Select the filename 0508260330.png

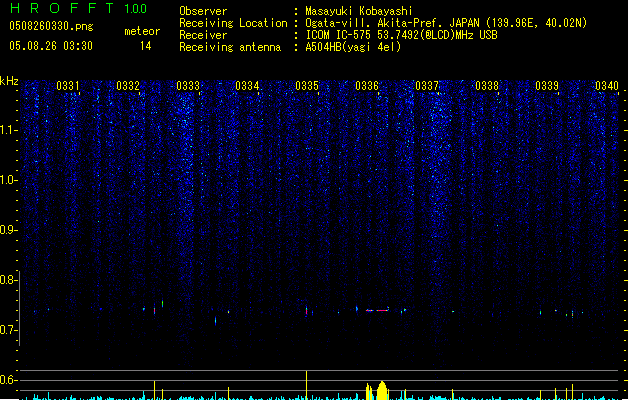(51, 26)
